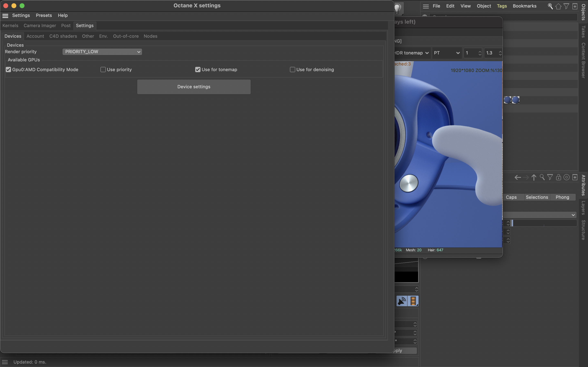Click the Octane film strip icon
This screenshot has height=367, width=588.
pos(413,301)
